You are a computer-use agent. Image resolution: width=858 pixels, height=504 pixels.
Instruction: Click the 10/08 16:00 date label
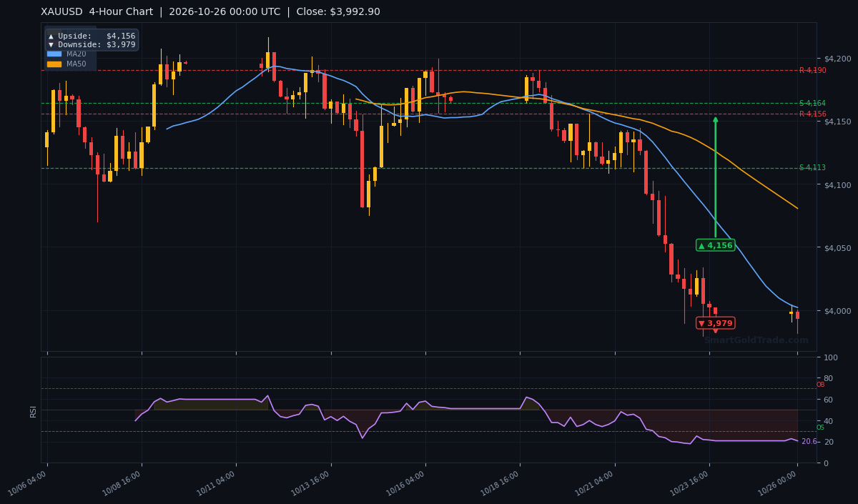click(122, 483)
